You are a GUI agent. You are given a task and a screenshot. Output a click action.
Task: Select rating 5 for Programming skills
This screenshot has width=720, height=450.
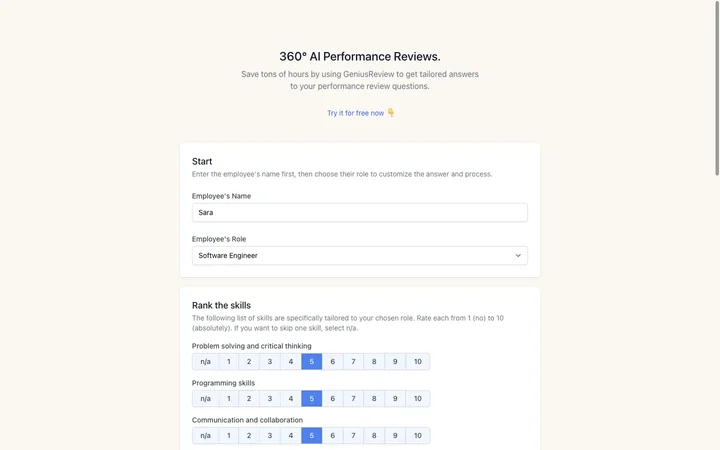[311, 399]
